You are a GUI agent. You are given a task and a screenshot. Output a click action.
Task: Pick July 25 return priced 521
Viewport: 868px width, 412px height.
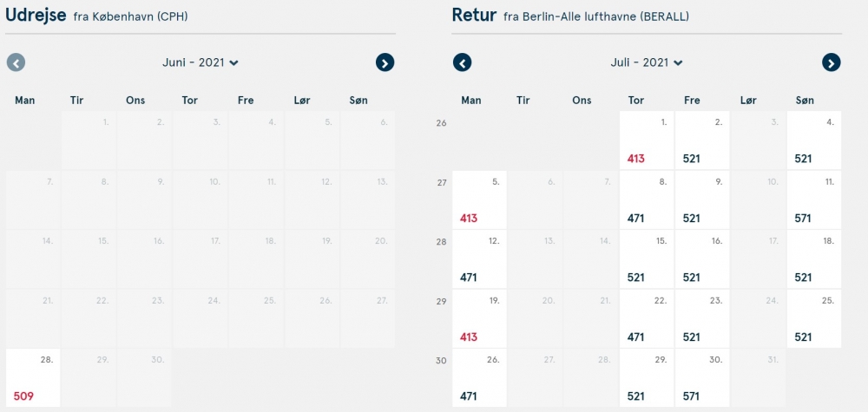(814, 318)
